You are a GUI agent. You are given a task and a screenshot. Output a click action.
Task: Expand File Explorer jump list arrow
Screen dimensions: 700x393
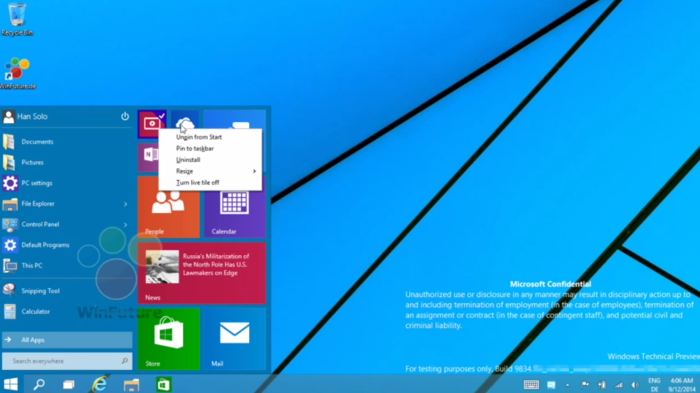[125, 204]
